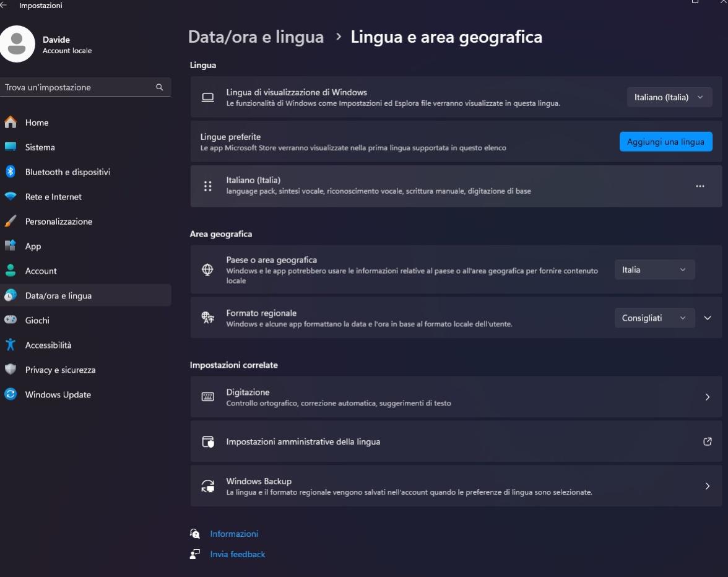Viewport: 728px width, 577px height.
Task: Open the Formato regionale Consigliati dropdown
Action: pos(654,318)
